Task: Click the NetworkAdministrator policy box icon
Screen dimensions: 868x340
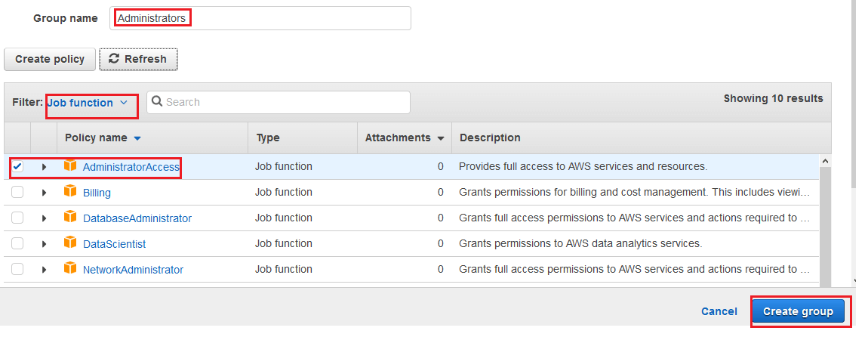Action: point(70,268)
